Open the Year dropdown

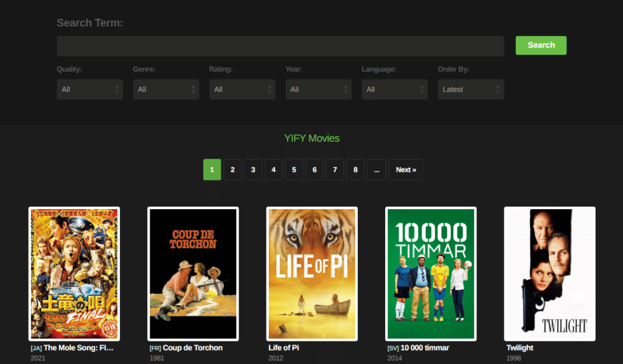point(318,89)
